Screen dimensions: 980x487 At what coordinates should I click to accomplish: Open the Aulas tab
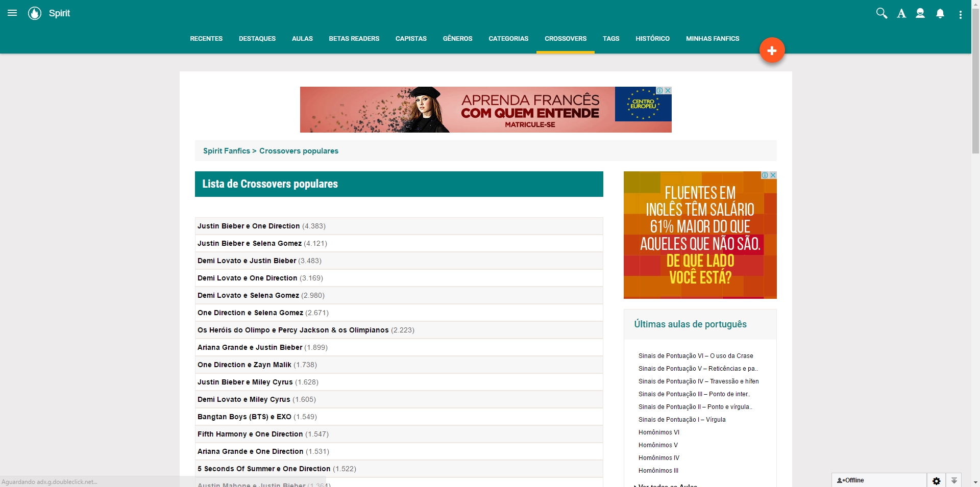coord(302,39)
